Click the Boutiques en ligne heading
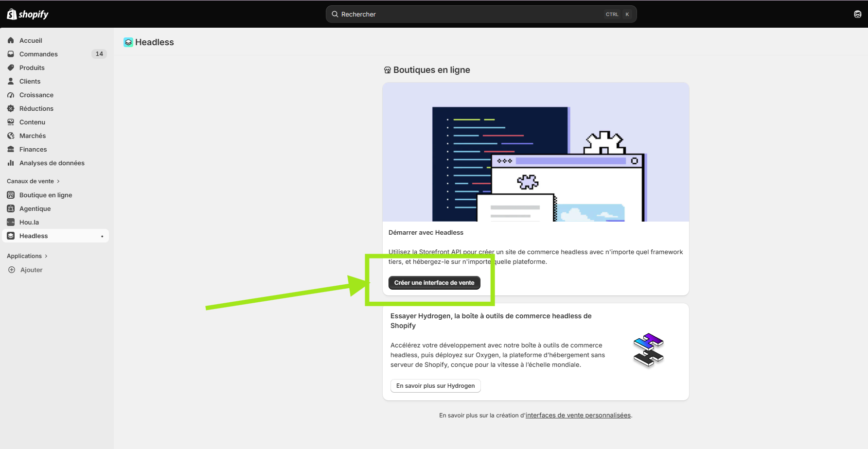Image resolution: width=868 pixels, height=449 pixels. tap(432, 70)
